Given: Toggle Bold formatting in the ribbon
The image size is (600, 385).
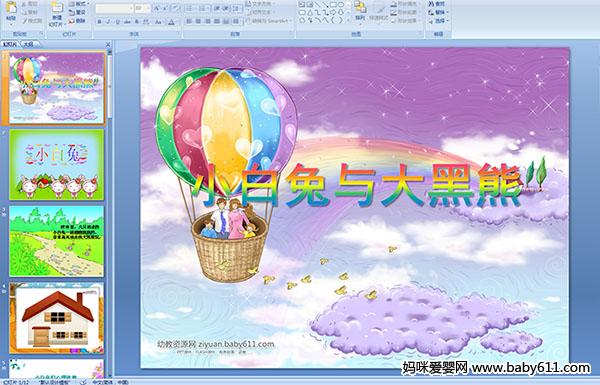Looking at the screenshot, I should coord(99,22).
